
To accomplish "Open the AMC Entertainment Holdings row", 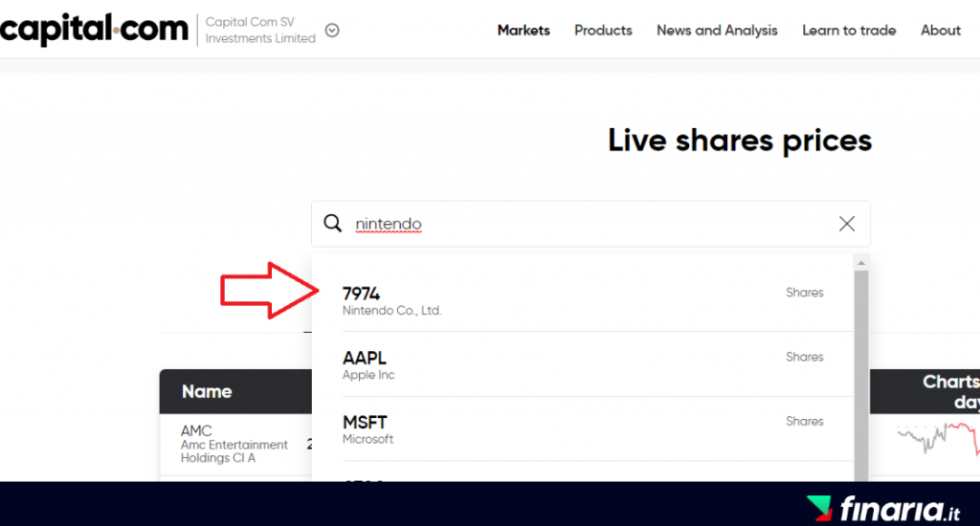I will [235, 444].
